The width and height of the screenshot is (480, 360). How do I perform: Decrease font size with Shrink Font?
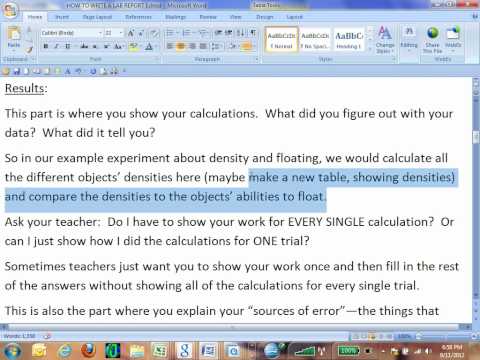pyautogui.click(x=141, y=33)
